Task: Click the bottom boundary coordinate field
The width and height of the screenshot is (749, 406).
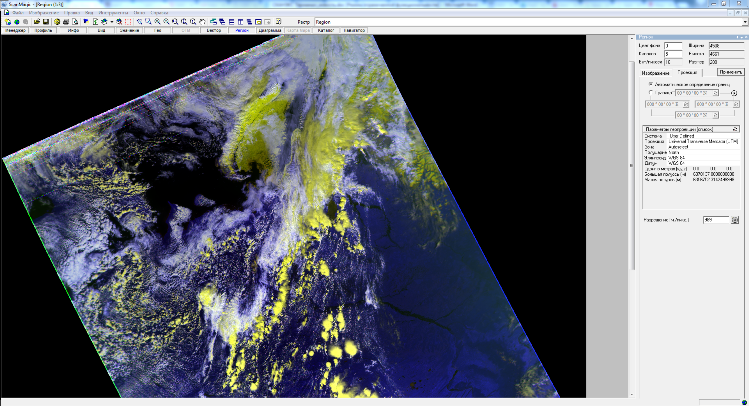Action: [x=697, y=115]
